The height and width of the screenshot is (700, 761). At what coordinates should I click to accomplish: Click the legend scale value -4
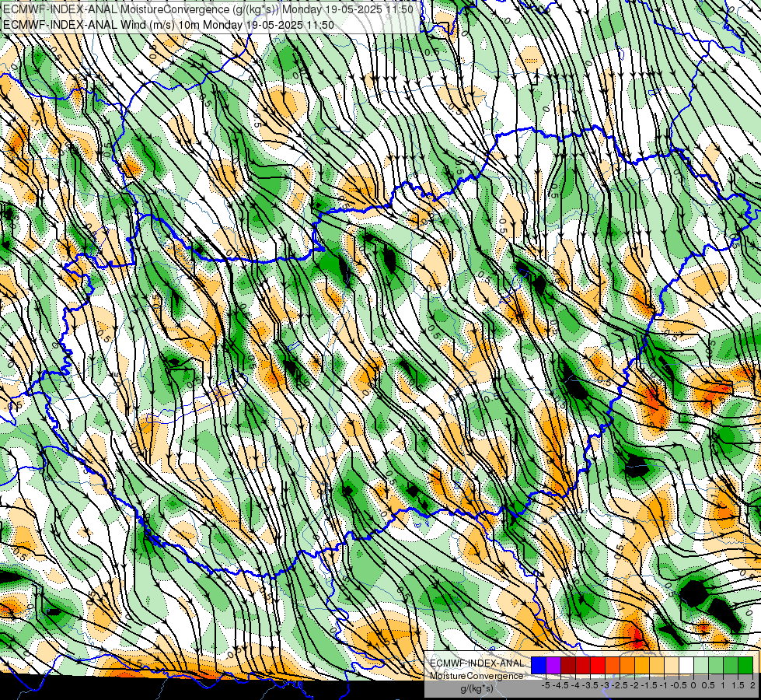click(575, 685)
